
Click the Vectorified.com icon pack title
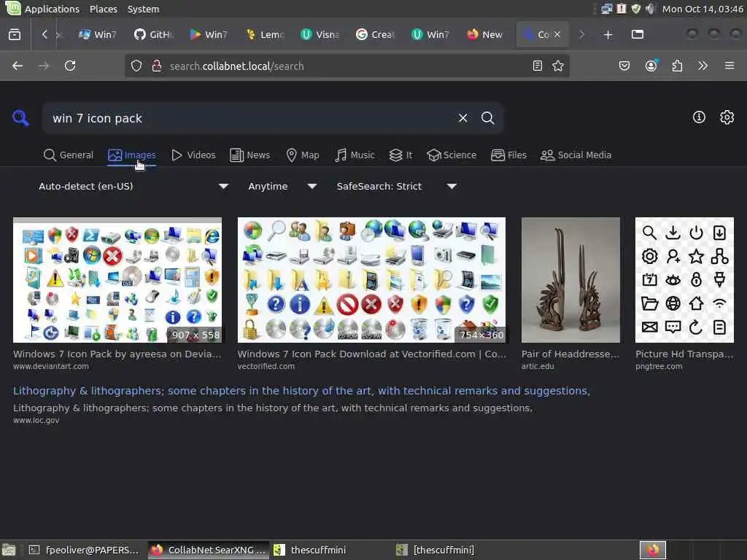[x=371, y=354]
